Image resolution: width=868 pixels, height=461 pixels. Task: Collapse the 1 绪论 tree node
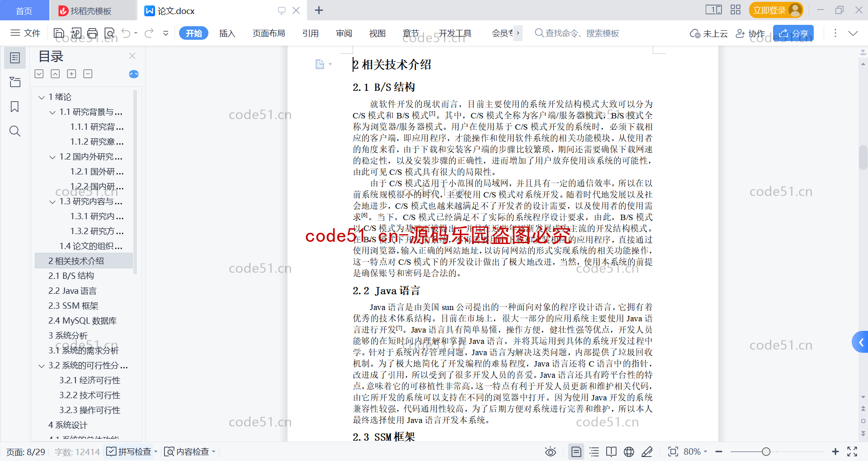(x=42, y=97)
